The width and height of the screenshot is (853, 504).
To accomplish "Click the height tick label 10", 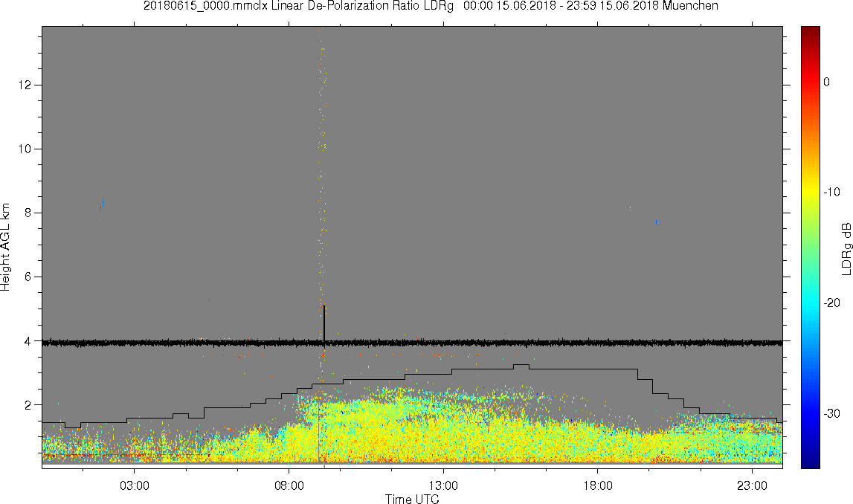I will click(x=24, y=149).
